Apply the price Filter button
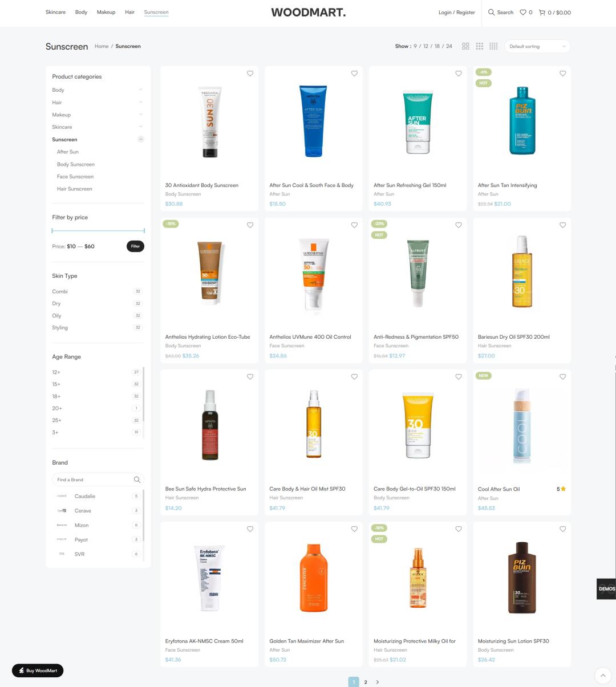Viewport: 616px width, 687px height. [135, 246]
